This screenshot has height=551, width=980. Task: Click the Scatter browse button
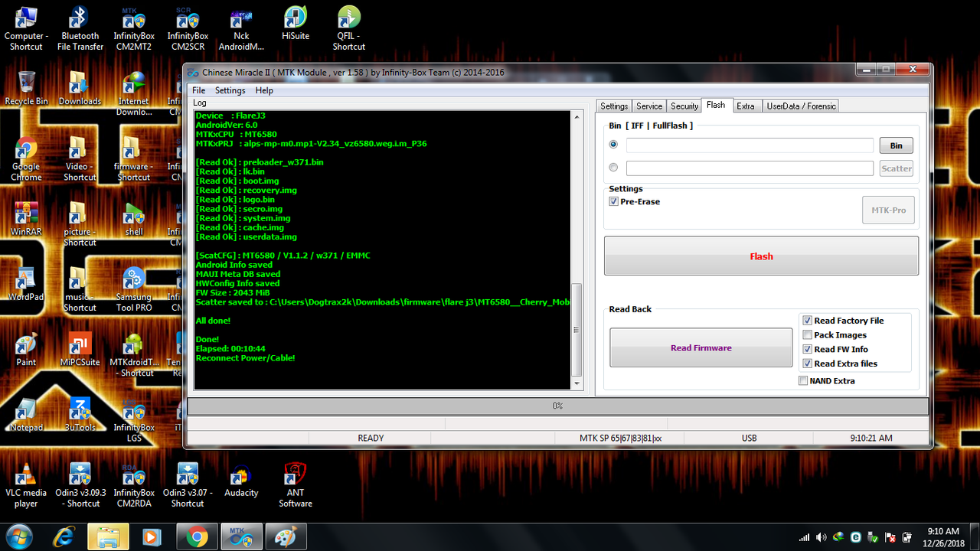point(896,168)
